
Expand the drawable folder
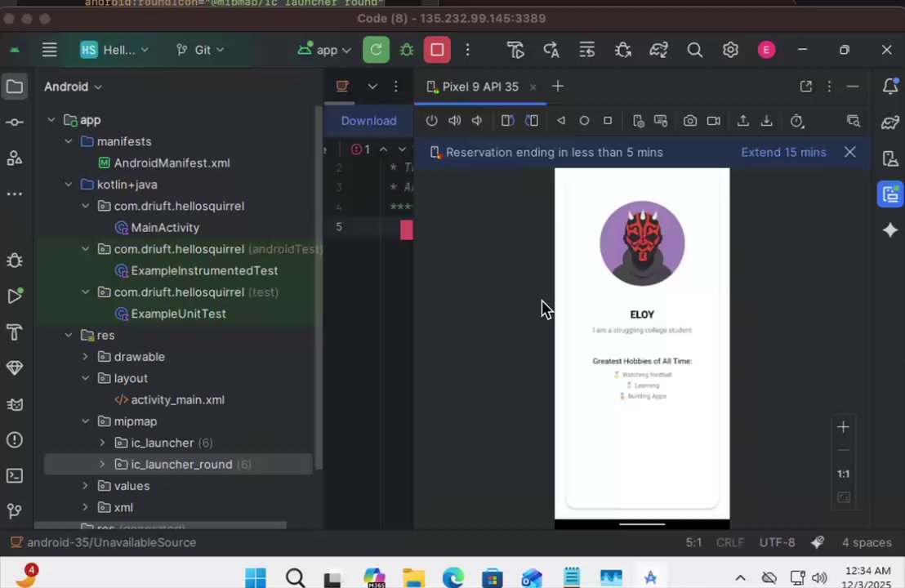click(x=86, y=357)
